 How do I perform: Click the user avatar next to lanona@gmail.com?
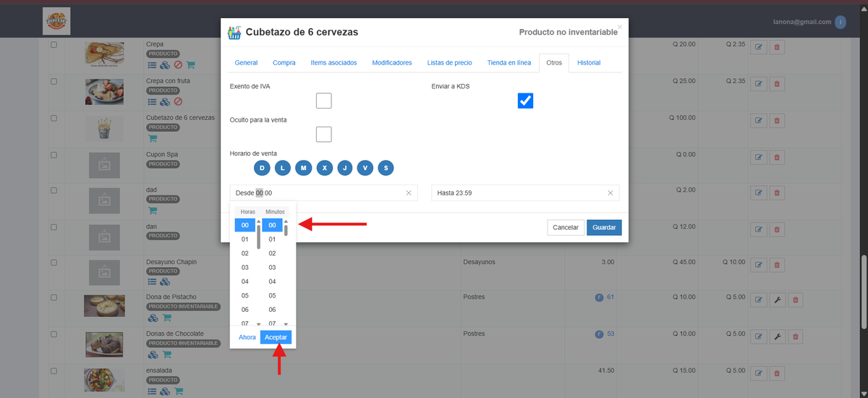point(841,22)
